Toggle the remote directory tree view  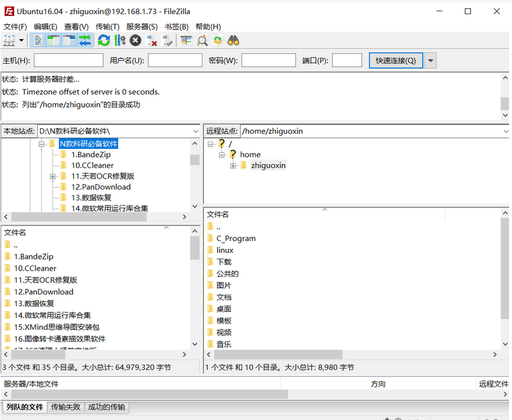coord(69,41)
